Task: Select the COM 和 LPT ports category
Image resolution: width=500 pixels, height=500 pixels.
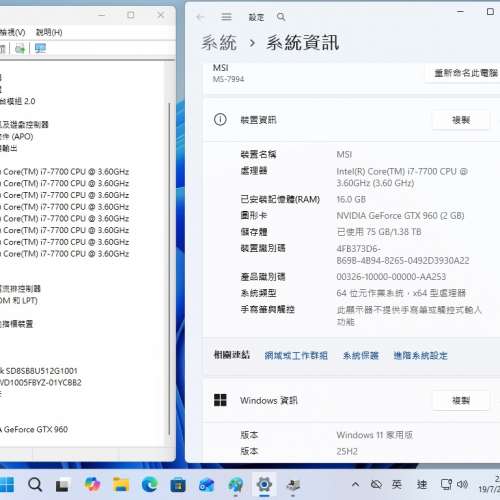Action: click(18, 300)
